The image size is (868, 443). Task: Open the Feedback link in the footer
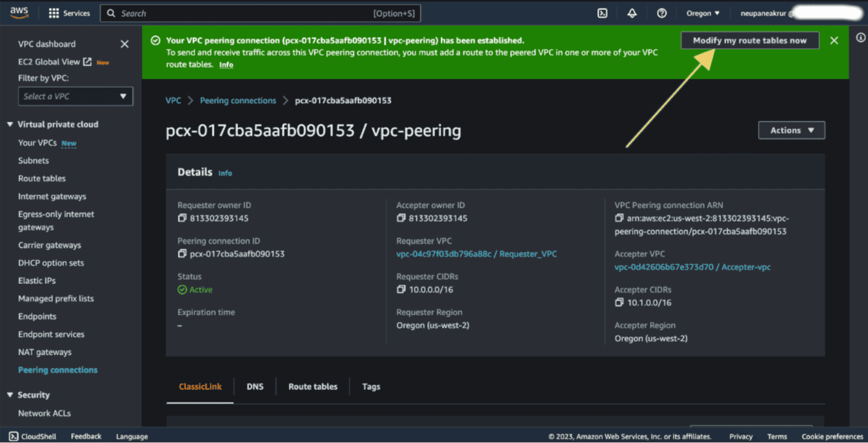pos(86,436)
